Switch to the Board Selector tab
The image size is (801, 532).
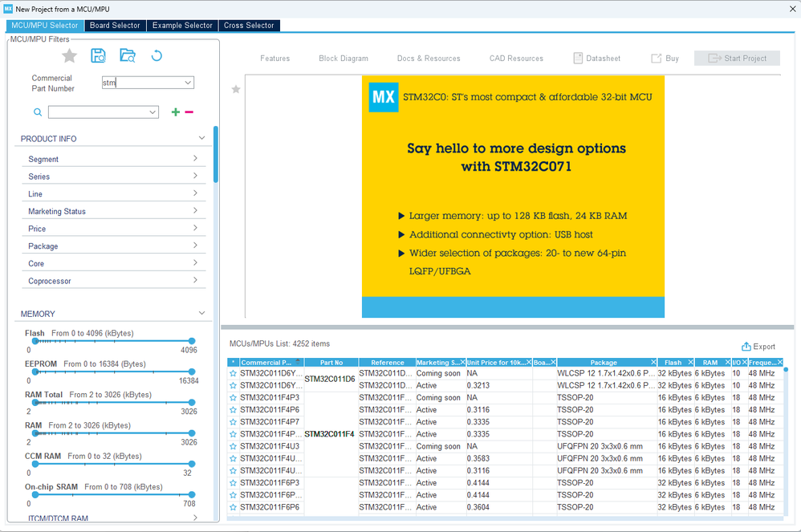(x=115, y=26)
